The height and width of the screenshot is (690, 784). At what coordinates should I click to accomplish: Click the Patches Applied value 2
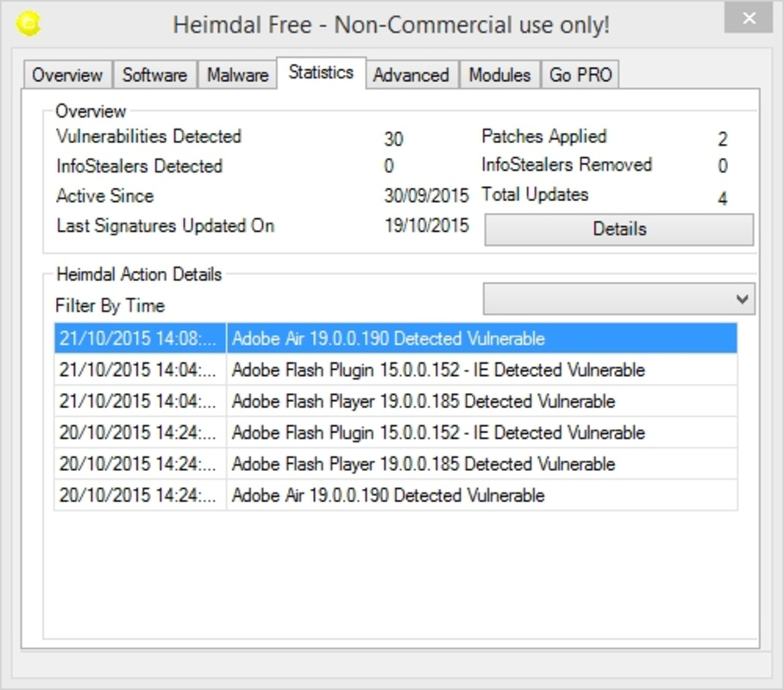click(723, 139)
